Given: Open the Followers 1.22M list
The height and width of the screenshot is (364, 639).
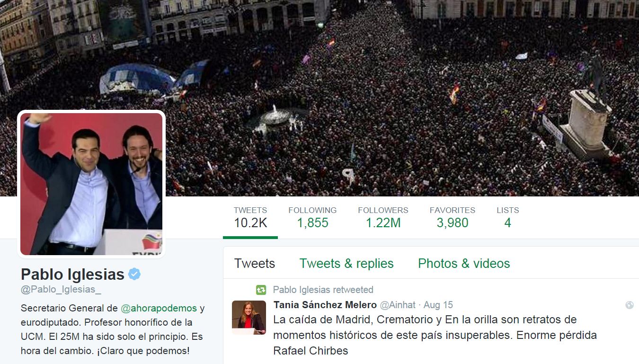Looking at the screenshot, I should [383, 218].
